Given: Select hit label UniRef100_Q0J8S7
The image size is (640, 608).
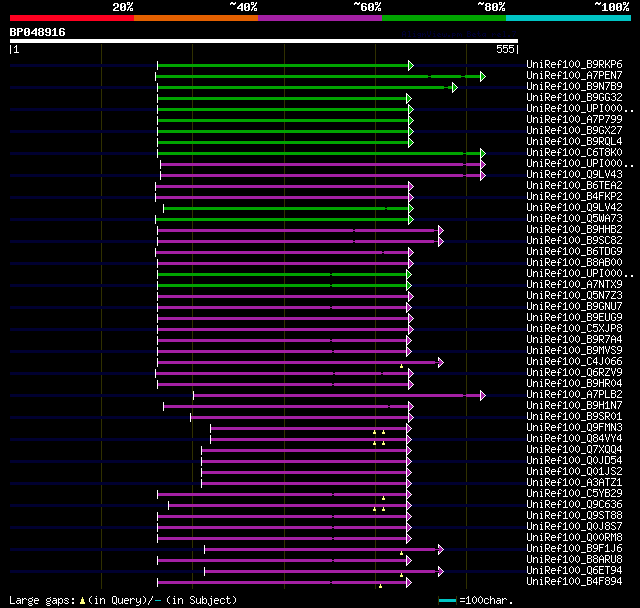Looking at the screenshot, I should [574, 527].
